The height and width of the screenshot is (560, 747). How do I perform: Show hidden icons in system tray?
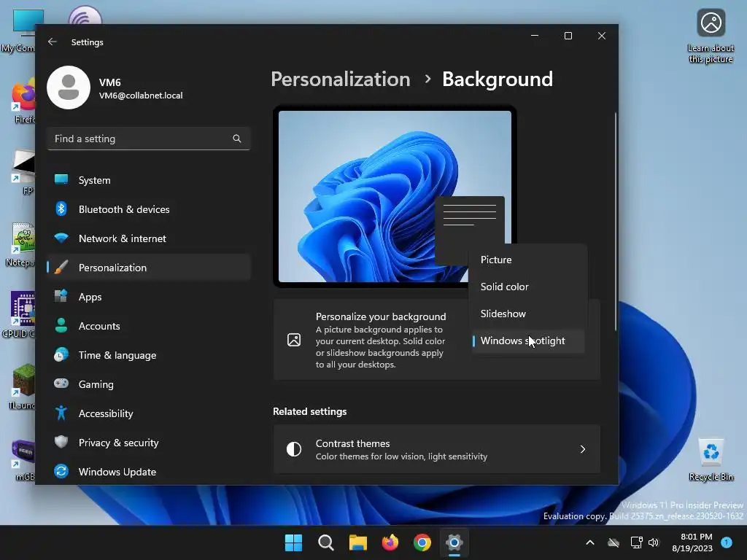[589, 542]
